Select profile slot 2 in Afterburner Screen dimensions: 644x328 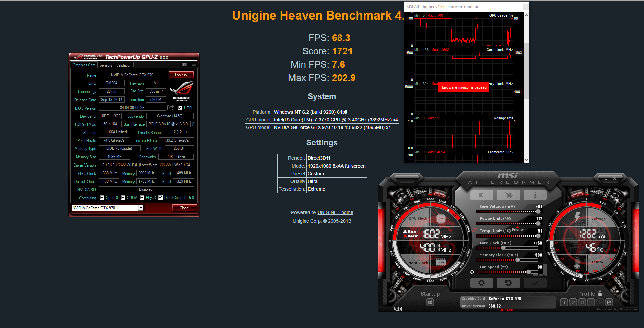pos(573,302)
